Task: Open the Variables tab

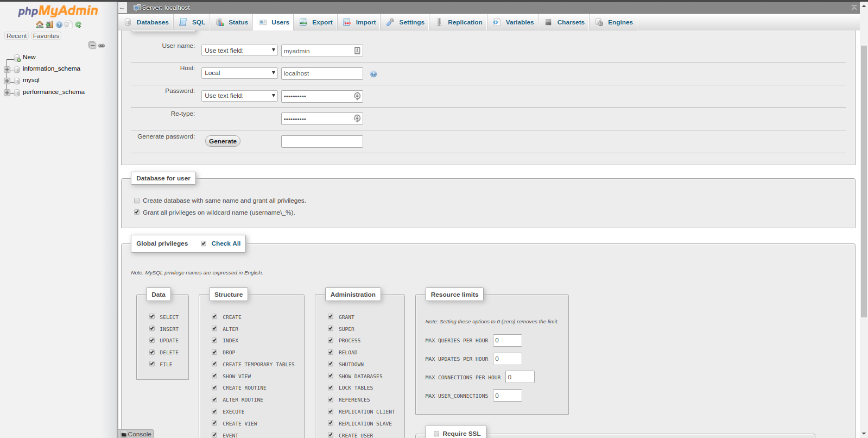Action: [x=514, y=22]
